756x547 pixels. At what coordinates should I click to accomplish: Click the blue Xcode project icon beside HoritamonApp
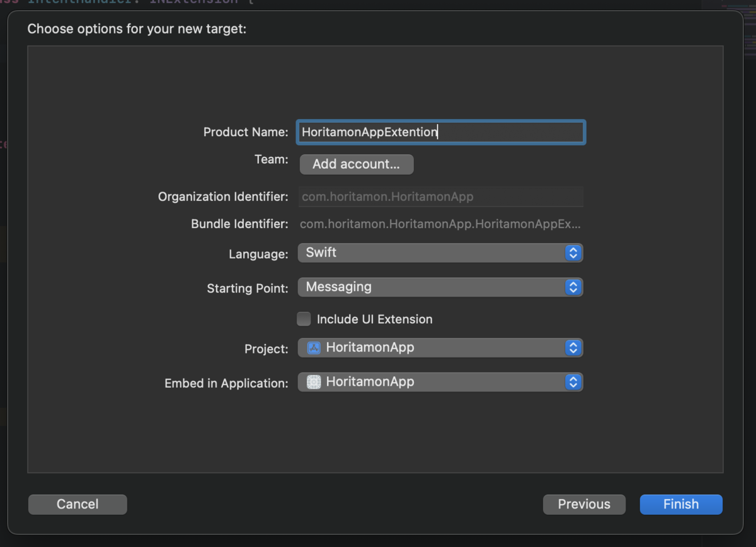point(314,348)
